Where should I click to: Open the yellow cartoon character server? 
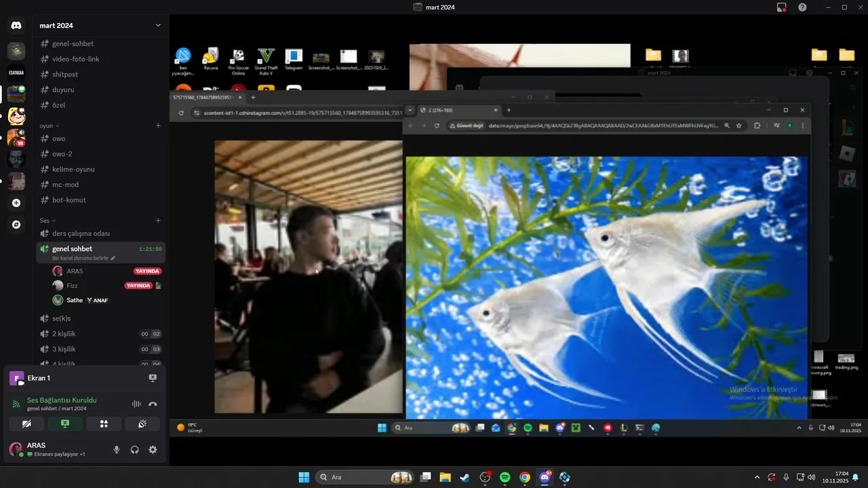point(16,116)
